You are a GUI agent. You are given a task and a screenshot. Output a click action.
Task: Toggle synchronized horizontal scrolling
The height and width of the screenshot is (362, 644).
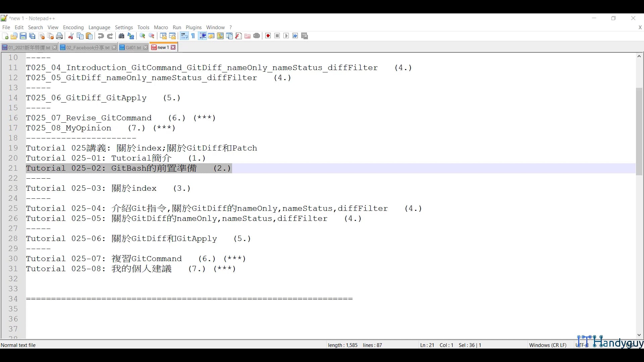[x=172, y=36]
